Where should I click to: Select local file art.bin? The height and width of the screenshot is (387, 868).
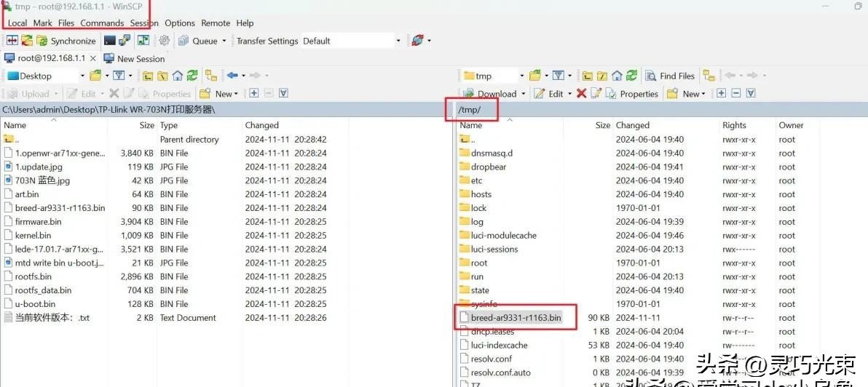[x=26, y=194]
